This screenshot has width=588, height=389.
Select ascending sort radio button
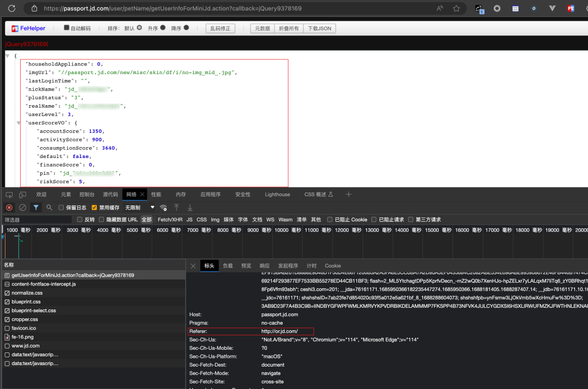[163, 28]
